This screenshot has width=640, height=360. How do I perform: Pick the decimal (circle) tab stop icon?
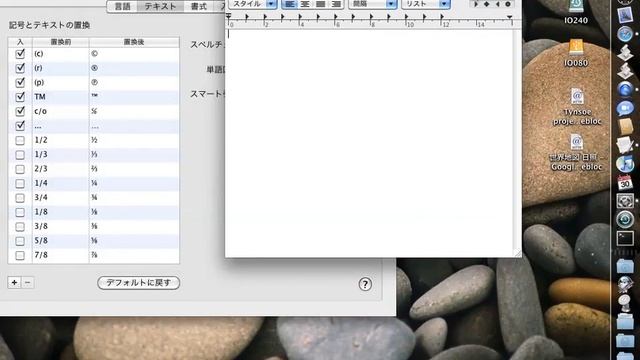pos(508,4)
